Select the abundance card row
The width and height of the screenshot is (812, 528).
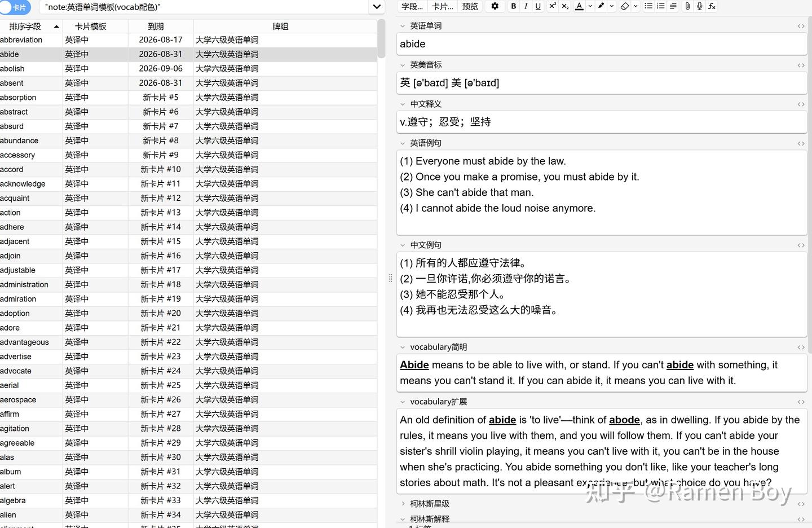tap(188, 140)
